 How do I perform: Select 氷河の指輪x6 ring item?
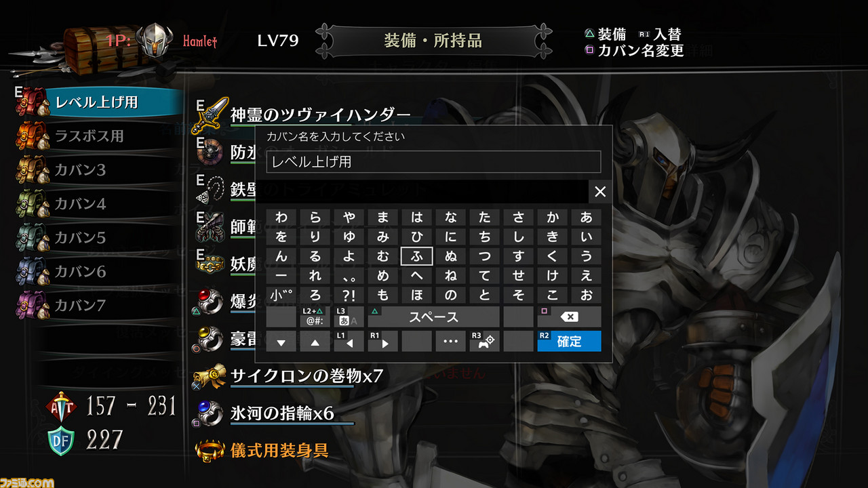pyautogui.click(x=281, y=413)
